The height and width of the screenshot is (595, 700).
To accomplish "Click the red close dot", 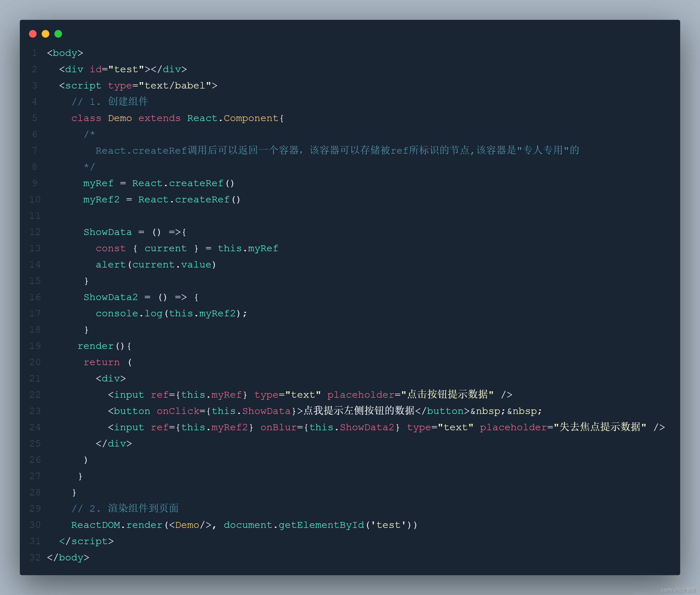I will pyautogui.click(x=33, y=34).
